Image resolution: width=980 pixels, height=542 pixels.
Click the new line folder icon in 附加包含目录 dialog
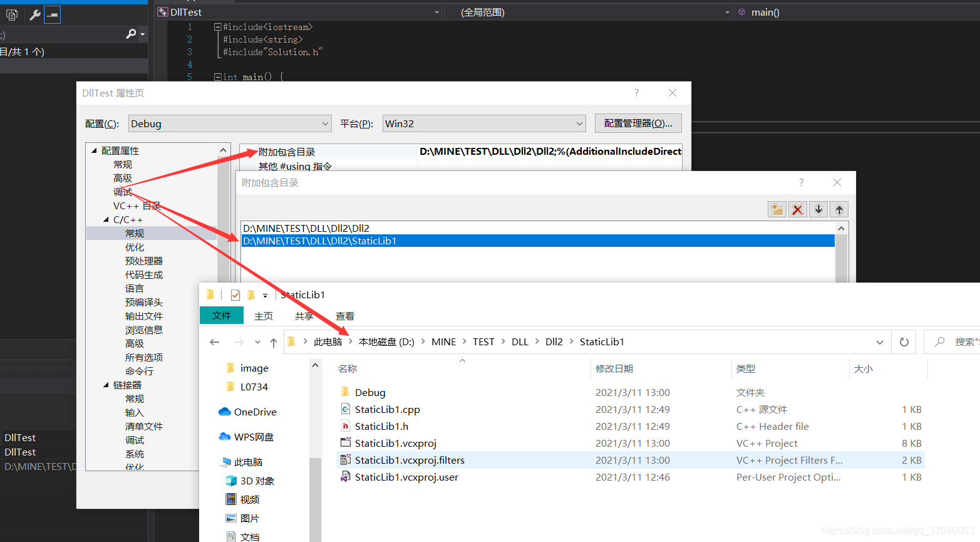point(776,209)
